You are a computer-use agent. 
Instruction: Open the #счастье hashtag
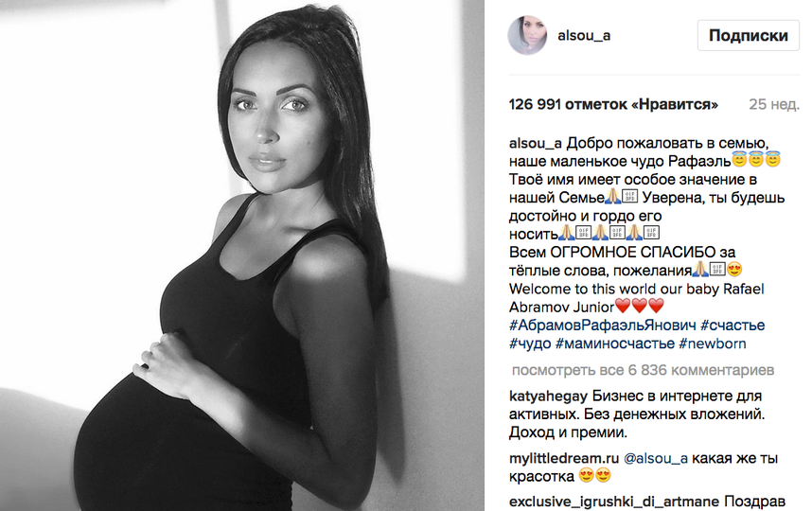733,326
